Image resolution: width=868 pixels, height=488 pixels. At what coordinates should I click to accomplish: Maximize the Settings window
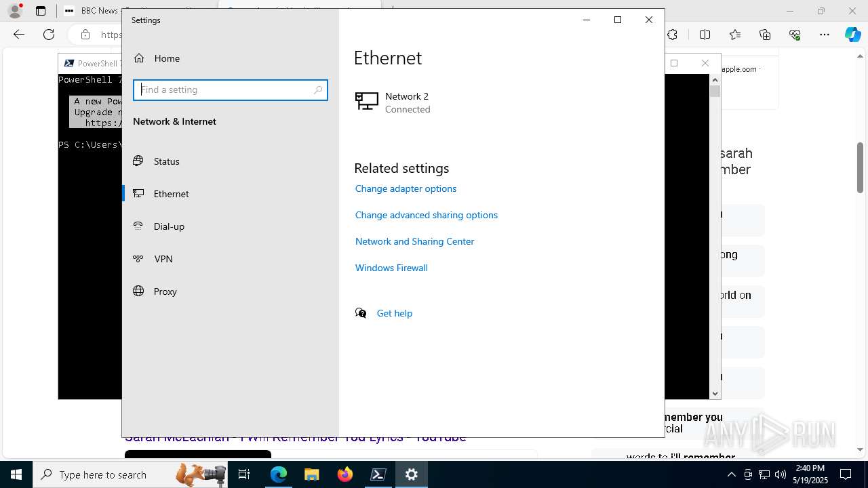618,20
